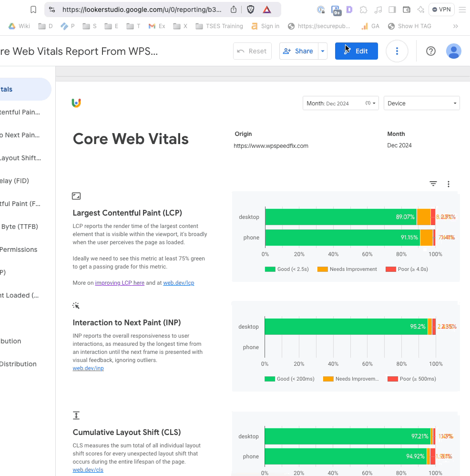Viewport: 470px width, 476px height.
Task: Click the CLS vertical shift icon
Action: coord(76,415)
